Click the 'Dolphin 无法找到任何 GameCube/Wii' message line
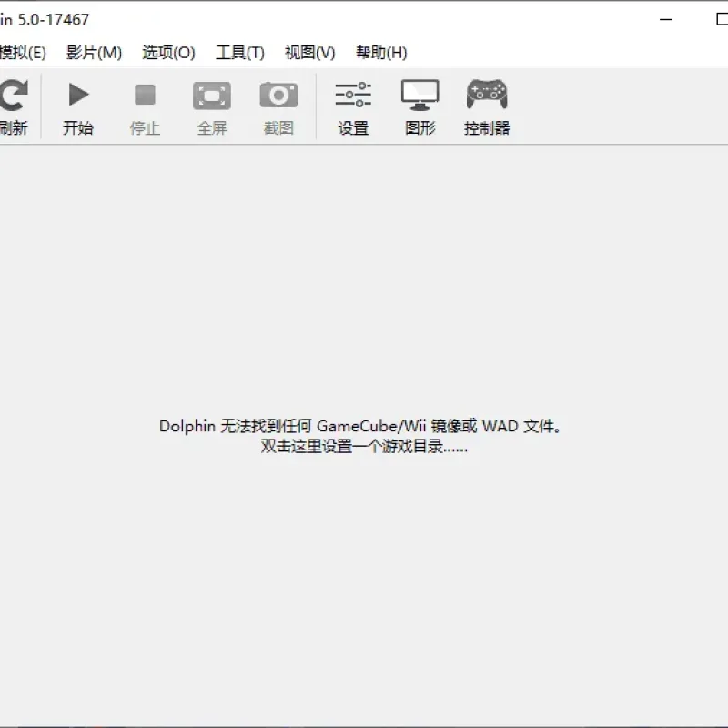Image resolution: width=728 pixels, height=728 pixels. point(360,426)
